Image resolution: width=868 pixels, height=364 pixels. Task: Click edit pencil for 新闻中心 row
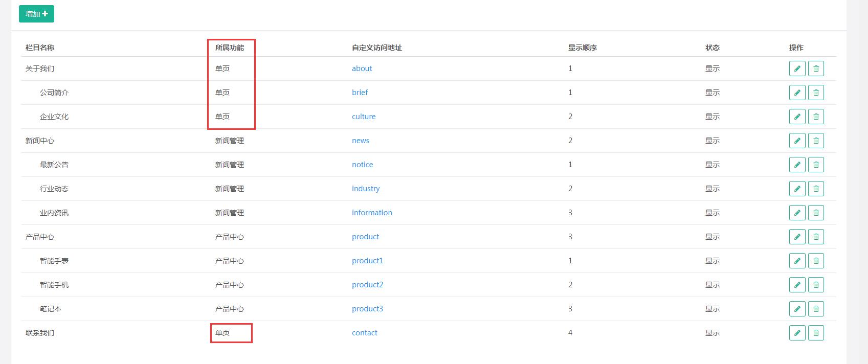pyautogui.click(x=797, y=141)
